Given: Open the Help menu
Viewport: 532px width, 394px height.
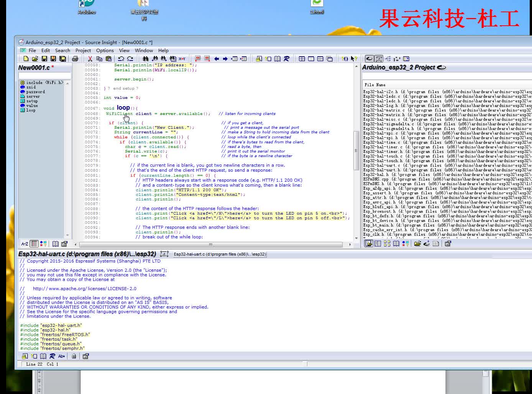Looking at the screenshot, I should click(x=163, y=50).
